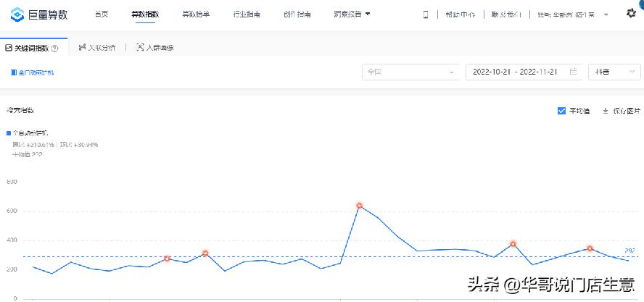Click the 保存图片 download icon

pyautogui.click(x=605, y=111)
